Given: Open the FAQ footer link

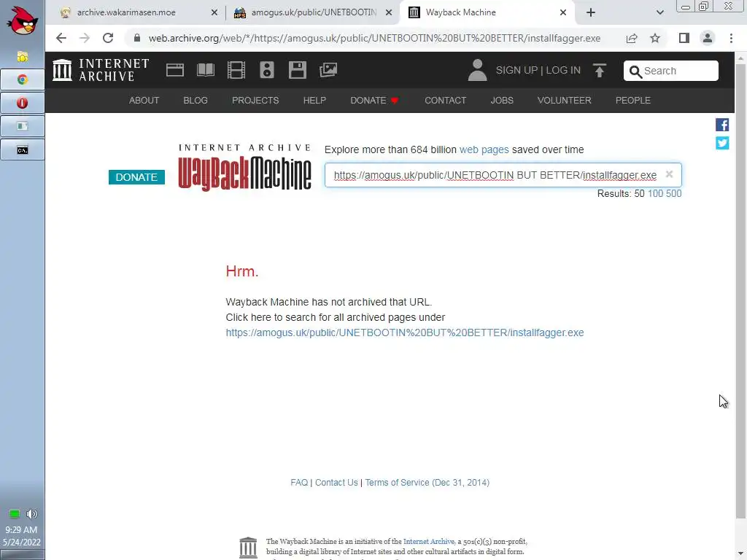Looking at the screenshot, I should (x=299, y=483).
